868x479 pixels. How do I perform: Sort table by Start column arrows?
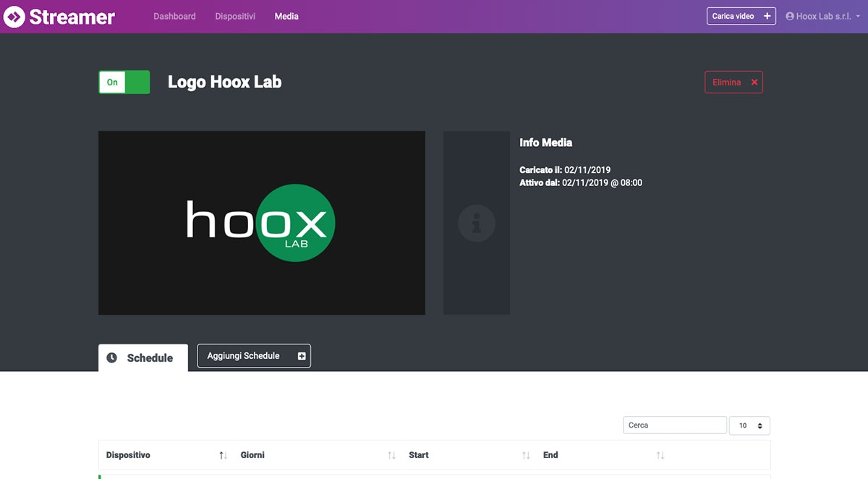pos(526,455)
